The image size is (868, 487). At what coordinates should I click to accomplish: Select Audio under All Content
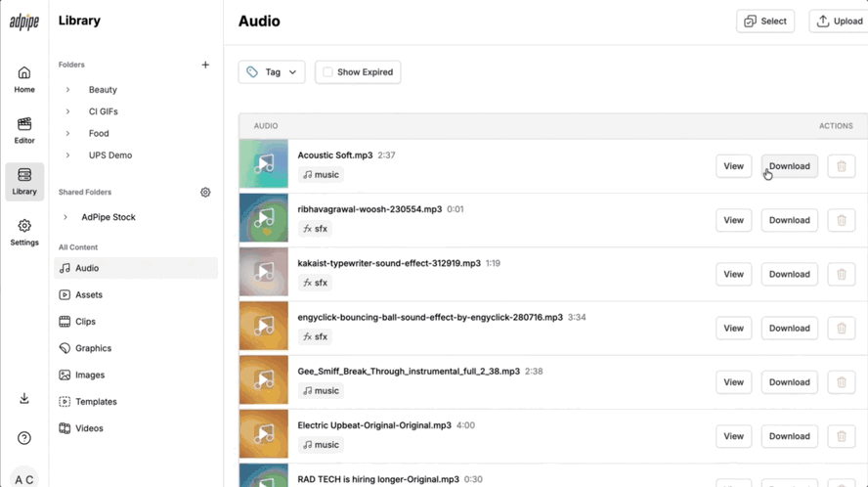point(136,268)
